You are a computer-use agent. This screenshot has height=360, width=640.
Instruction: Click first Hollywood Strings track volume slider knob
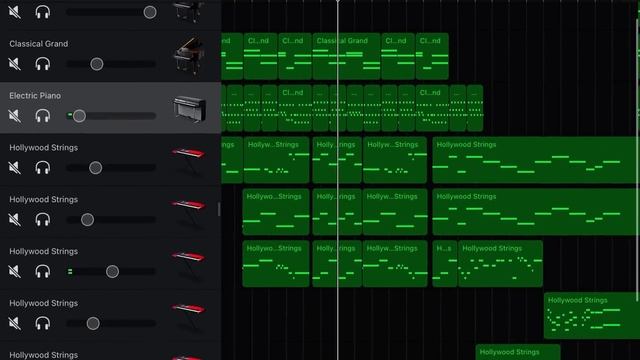click(x=96, y=168)
